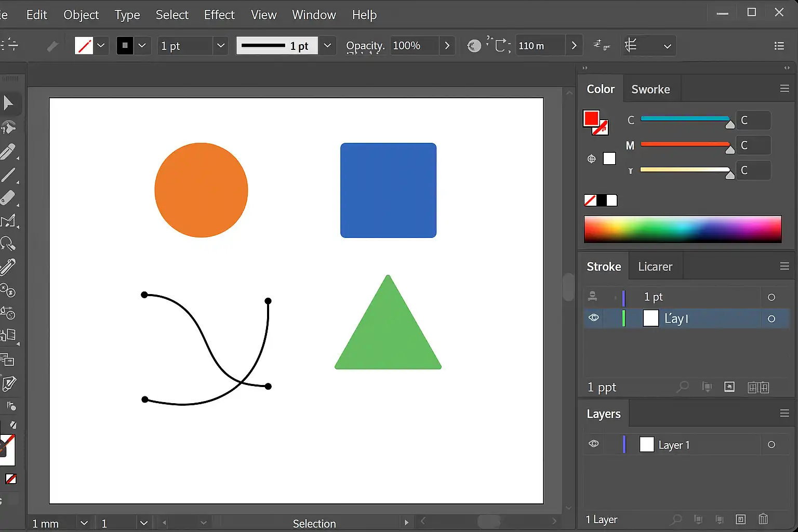Screen dimensions: 798x532
Task: Expand the Opacity 100% flyout arrow
Action: click(447, 46)
